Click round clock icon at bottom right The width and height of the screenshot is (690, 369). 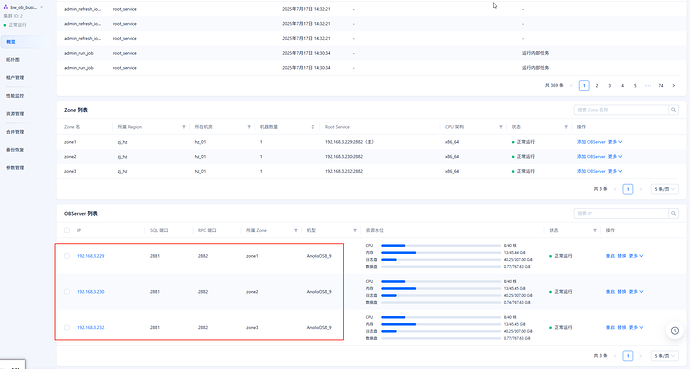675,331
